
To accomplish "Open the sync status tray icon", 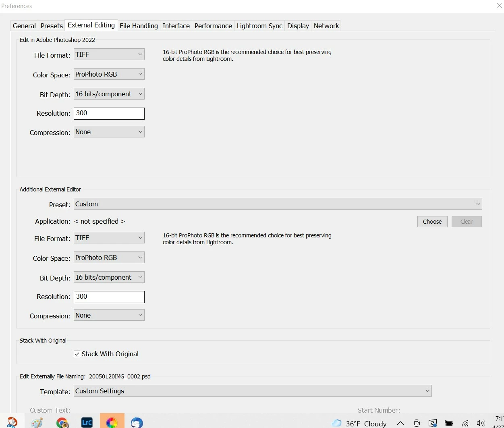I will [433, 423].
